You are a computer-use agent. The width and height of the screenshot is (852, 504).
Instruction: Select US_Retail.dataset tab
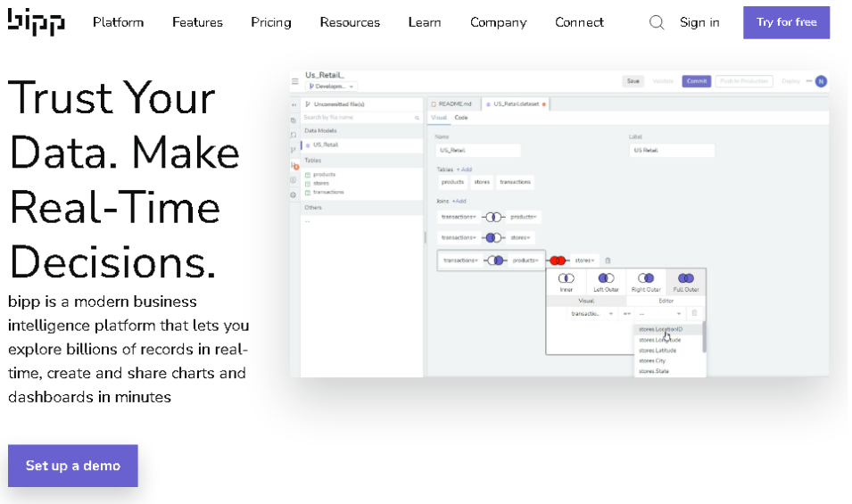click(515, 103)
